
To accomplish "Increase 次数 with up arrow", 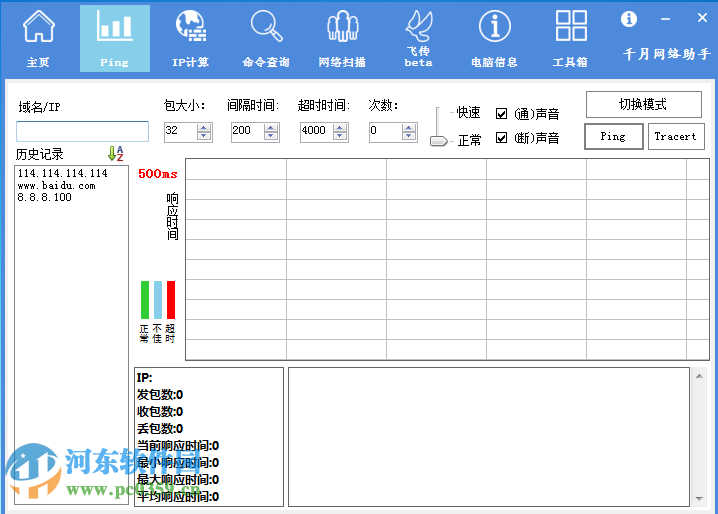I will pos(409,128).
